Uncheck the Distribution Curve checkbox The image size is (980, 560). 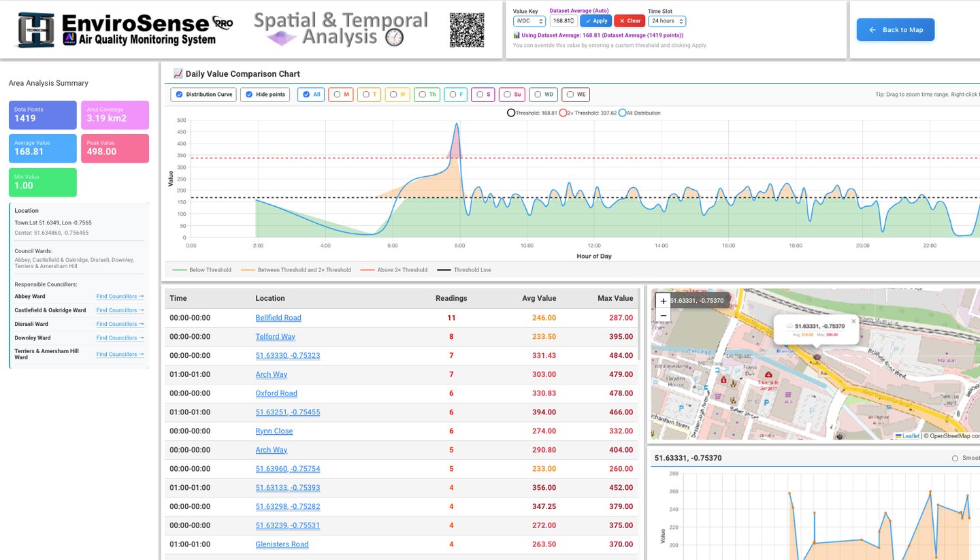click(179, 95)
